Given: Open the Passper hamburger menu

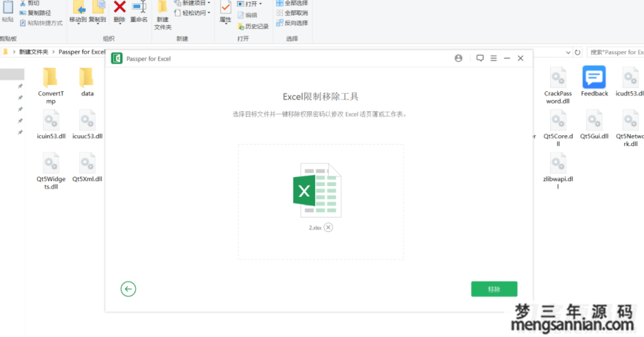Looking at the screenshot, I should 494,58.
